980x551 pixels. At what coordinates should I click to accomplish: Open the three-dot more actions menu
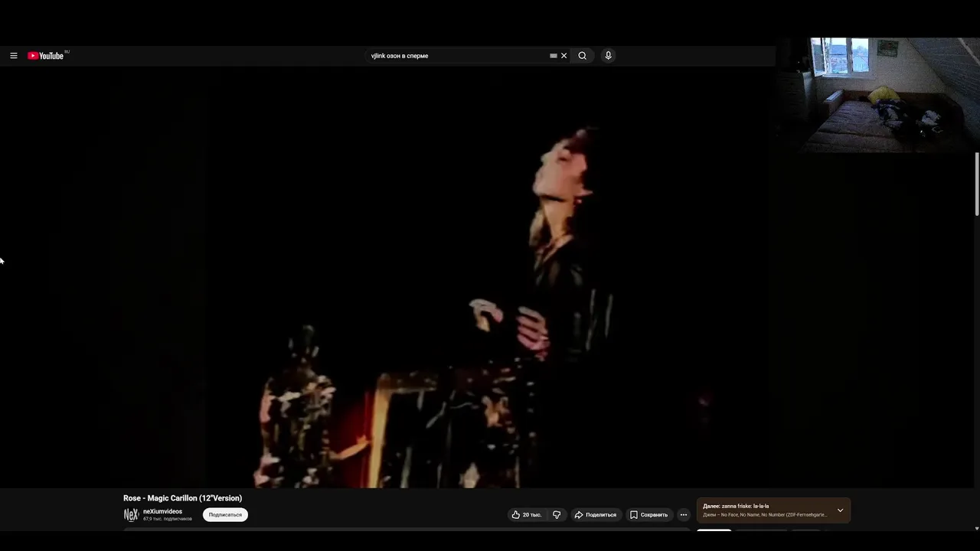click(x=684, y=515)
